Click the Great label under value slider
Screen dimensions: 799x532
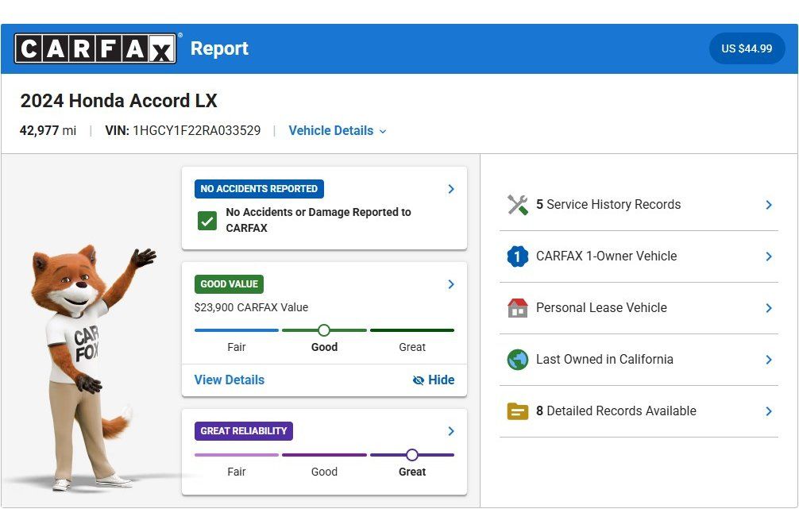tap(412, 347)
